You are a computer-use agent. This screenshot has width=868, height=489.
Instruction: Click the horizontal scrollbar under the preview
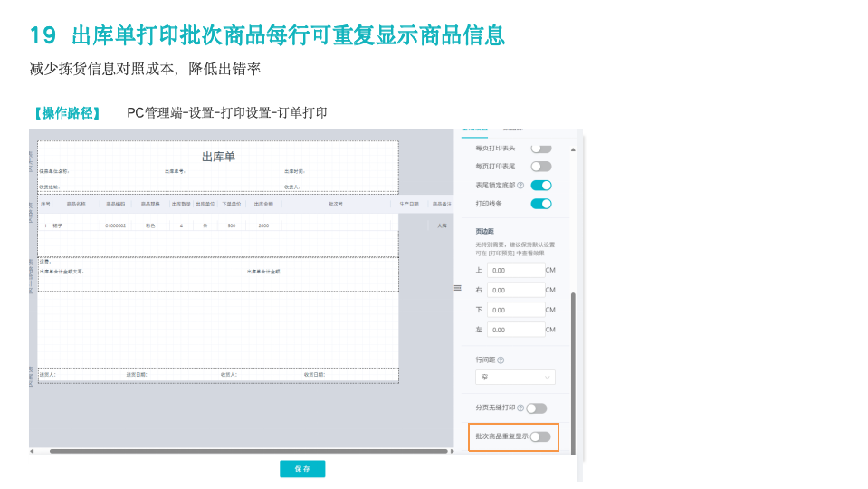click(249, 451)
